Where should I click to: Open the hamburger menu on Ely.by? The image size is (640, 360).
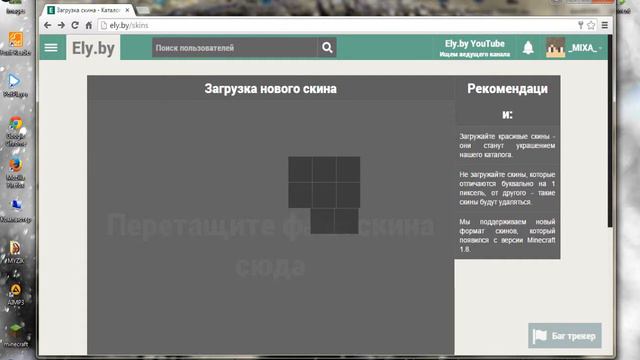pyautogui.click(x=51, y=47)
